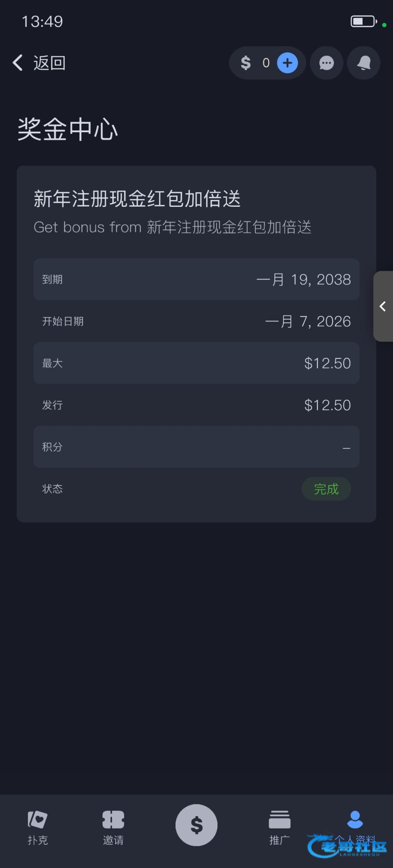Tap the center cashier dollar button

196,825
